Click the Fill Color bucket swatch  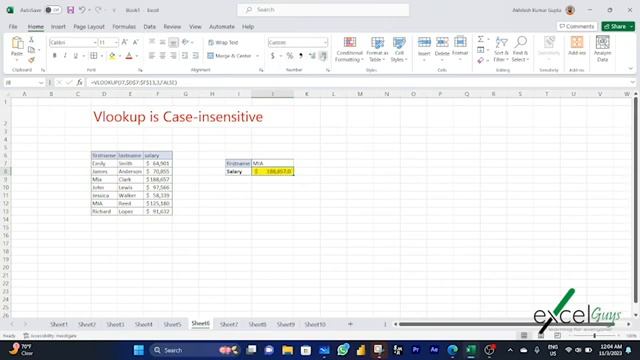[112, 56]
